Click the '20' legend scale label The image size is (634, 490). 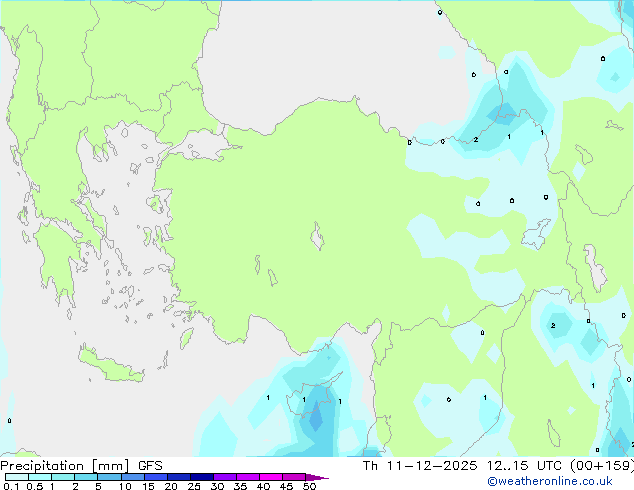(171, 486)
